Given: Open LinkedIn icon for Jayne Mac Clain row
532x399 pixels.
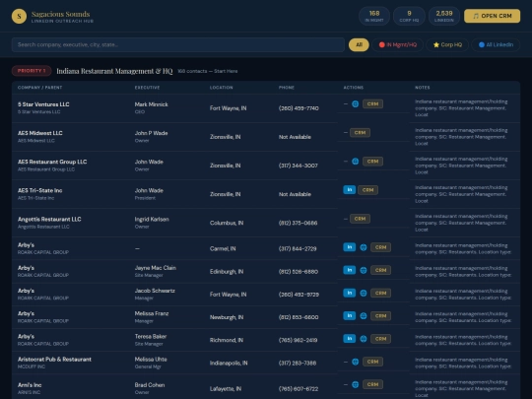Looking at the screenshot, I should 349,270.
